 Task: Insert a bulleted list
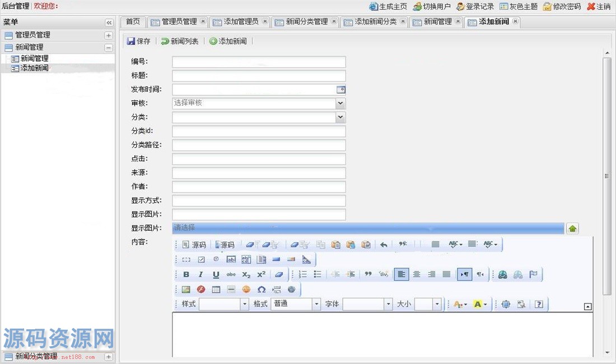[x=318, y=274]
